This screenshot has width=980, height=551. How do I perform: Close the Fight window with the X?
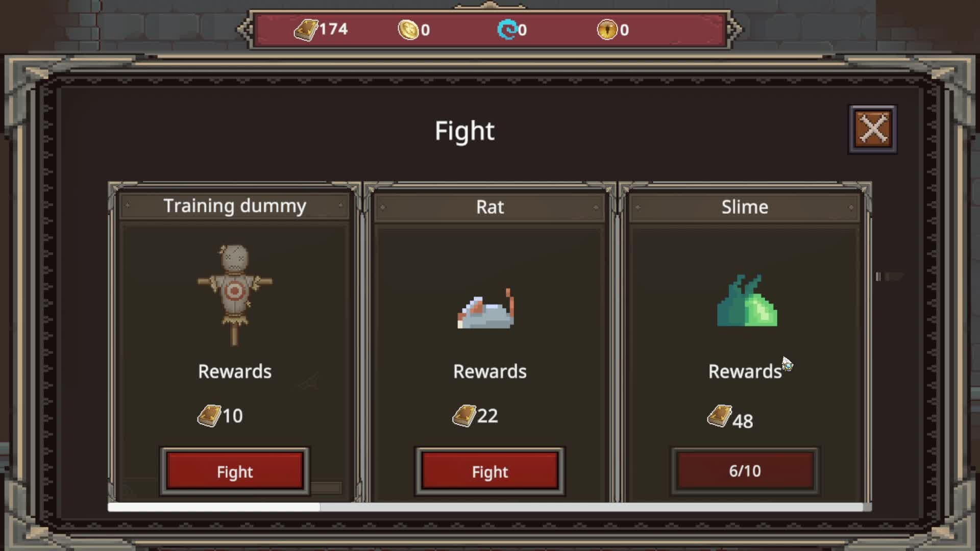pyautogui.click(x=873, y=130)
